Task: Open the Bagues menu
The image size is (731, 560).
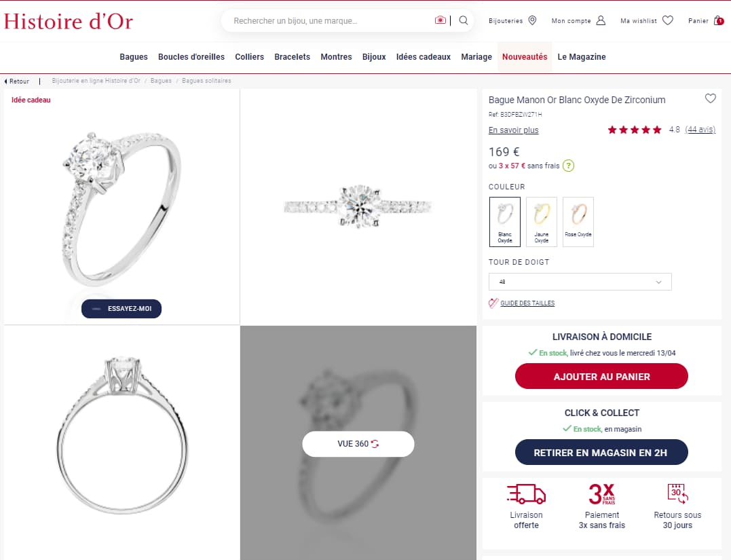Action: (x=133, y=57)
